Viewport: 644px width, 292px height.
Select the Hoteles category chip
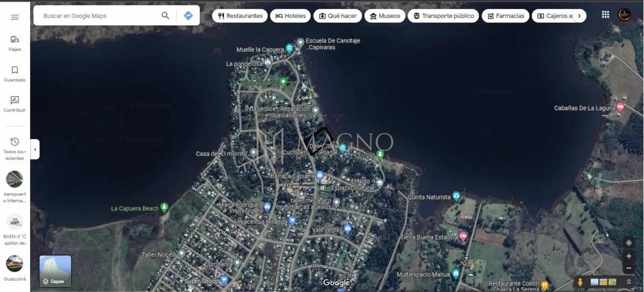290,16
